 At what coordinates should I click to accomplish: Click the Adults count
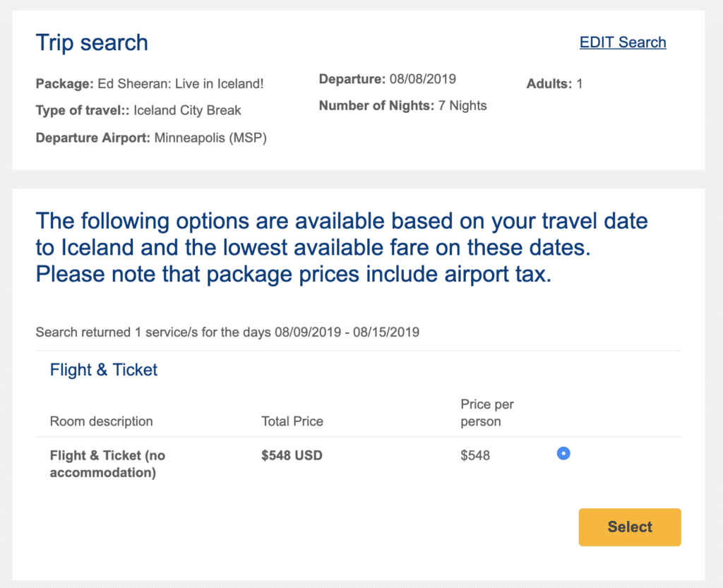click(580, 84)
